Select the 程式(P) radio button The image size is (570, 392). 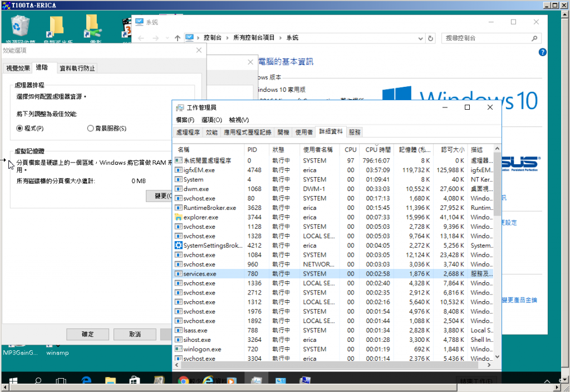(19, 129)
